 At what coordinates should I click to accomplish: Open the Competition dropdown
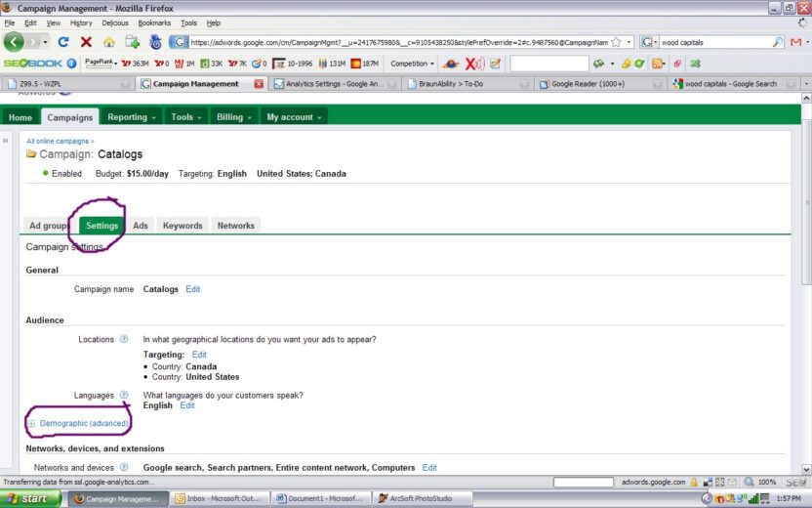412,63
